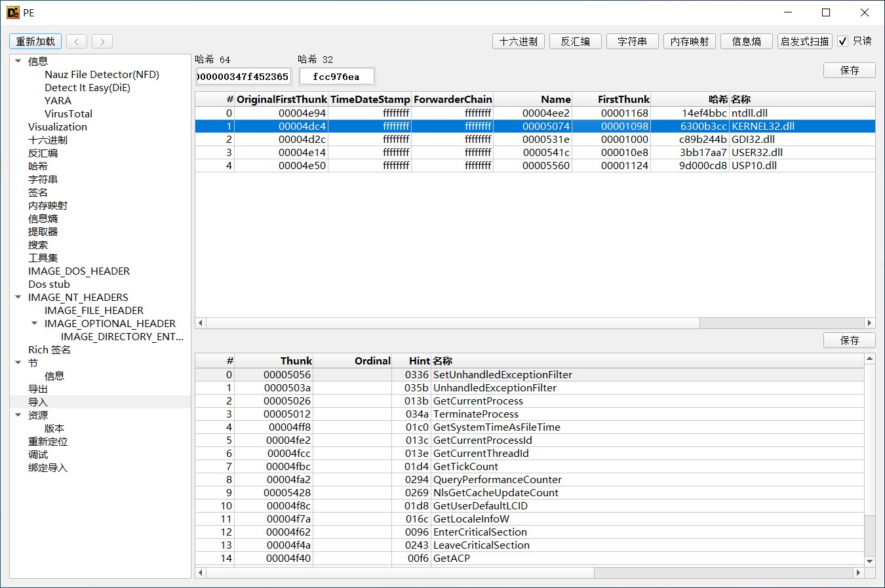Select the TerminateProcess function row
Image resolution: width=885 pixels, height=588 pixels.
[530, 414]
